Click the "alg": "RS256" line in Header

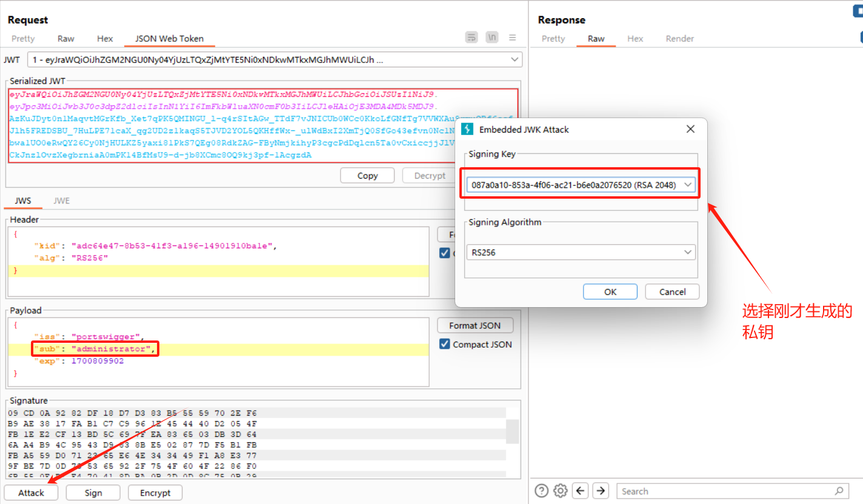tap(71, 258)
